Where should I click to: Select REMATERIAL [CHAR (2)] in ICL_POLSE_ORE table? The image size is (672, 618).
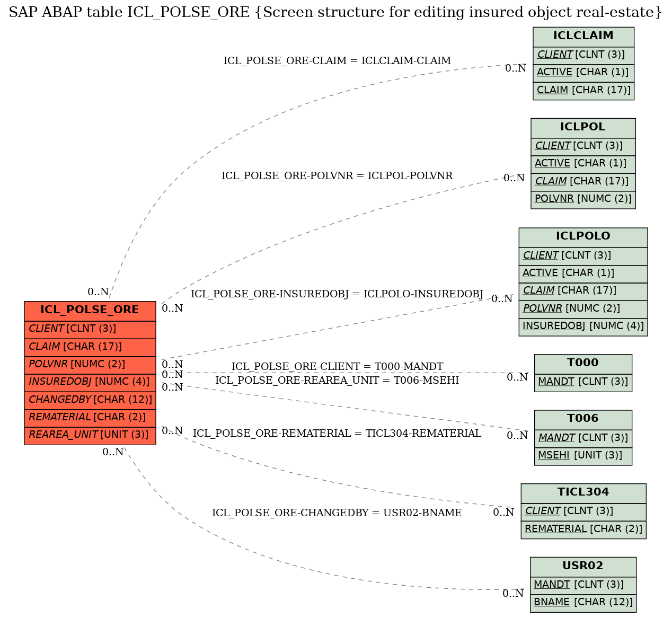point(90,418)
